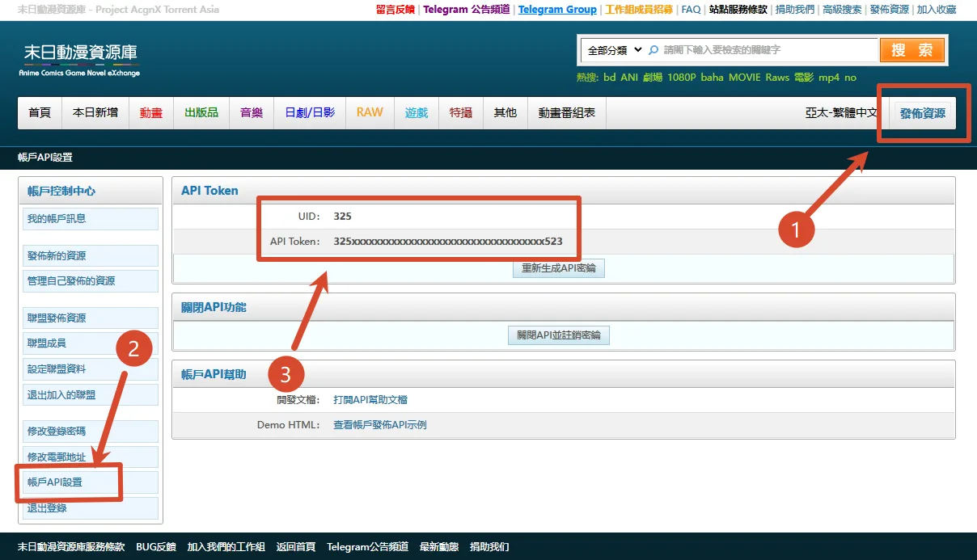
Task: Open the 出版品 navigation tab
Action: (x=201, y=113)
